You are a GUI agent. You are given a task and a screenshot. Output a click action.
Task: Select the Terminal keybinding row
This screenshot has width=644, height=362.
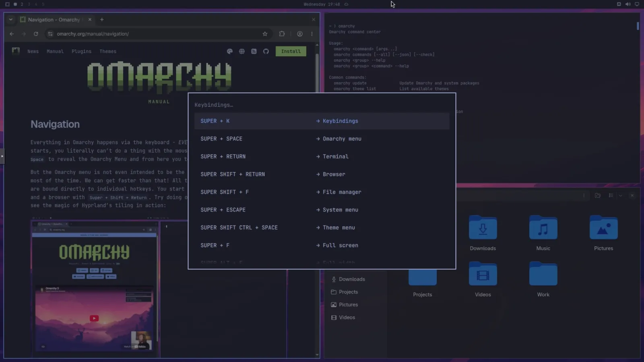(x=322, y=156)
